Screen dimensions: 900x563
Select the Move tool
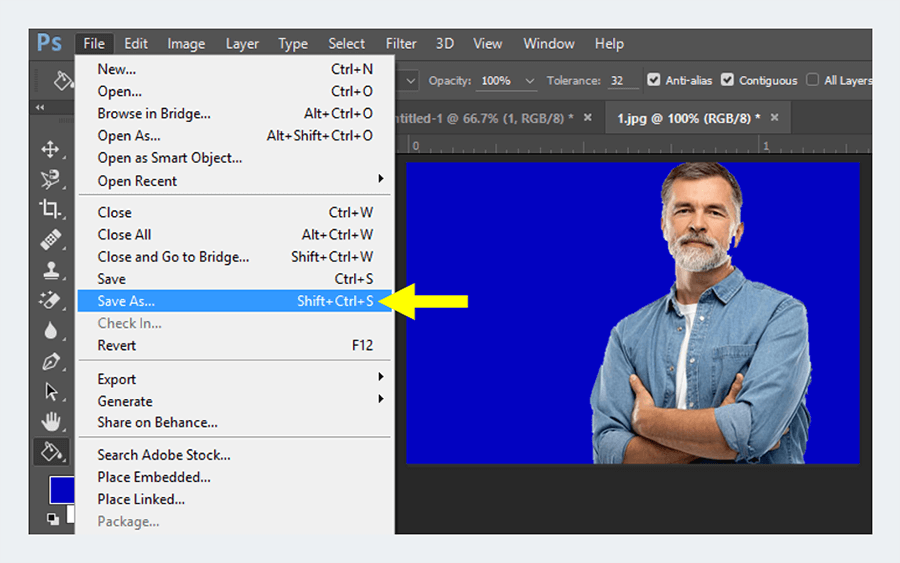click(x=51, y=149)
